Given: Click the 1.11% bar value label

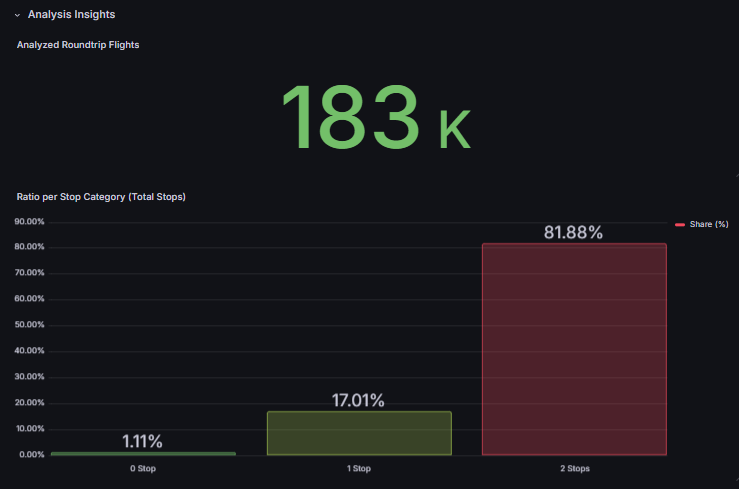Looking at the screenshot, I should click(x=143, y=441).
